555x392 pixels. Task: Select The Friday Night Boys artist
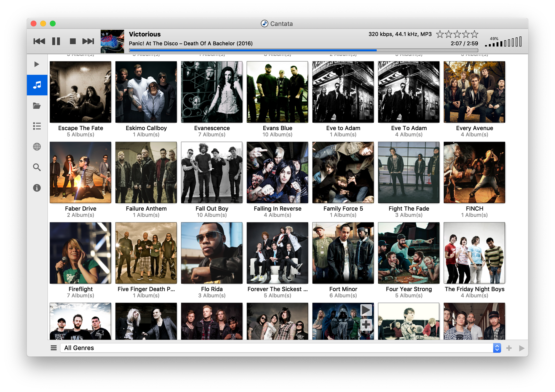coord(475,260)
